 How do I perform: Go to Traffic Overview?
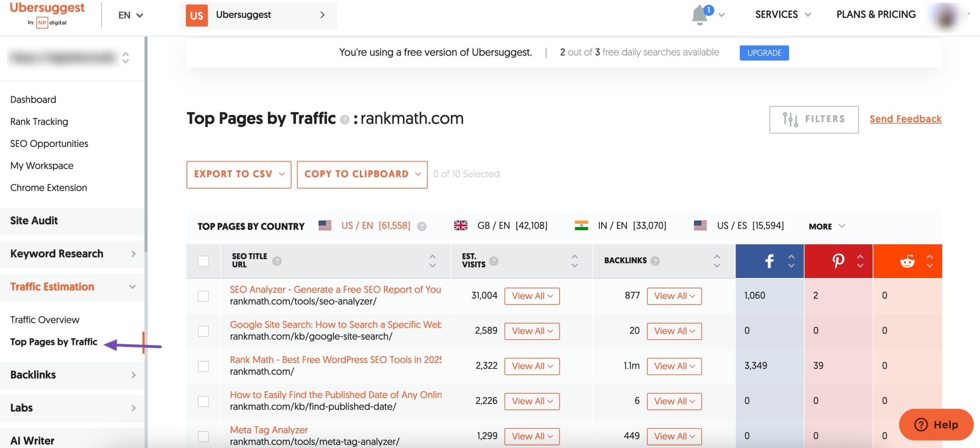click(x=45, y=320)
